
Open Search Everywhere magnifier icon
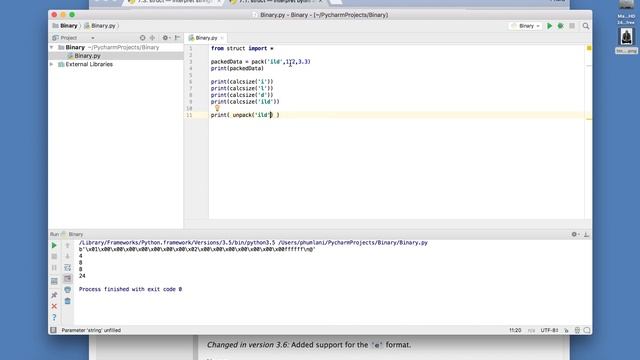[x=586, y=26]
